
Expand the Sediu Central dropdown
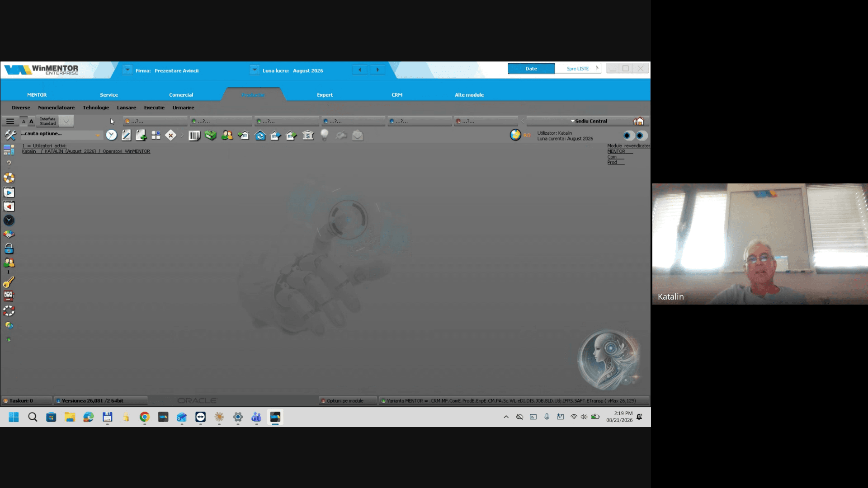(588, 121)
